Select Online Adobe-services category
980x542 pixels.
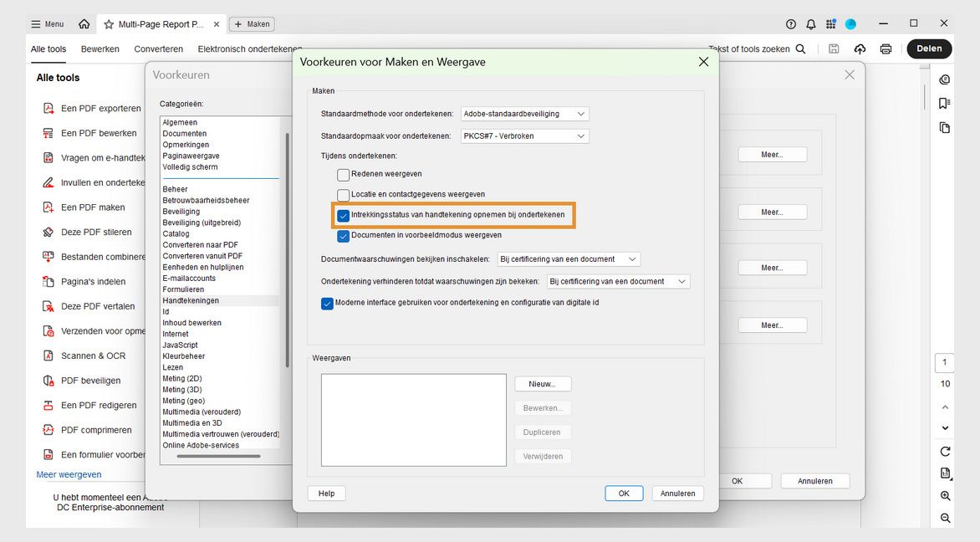coord(201,445)
